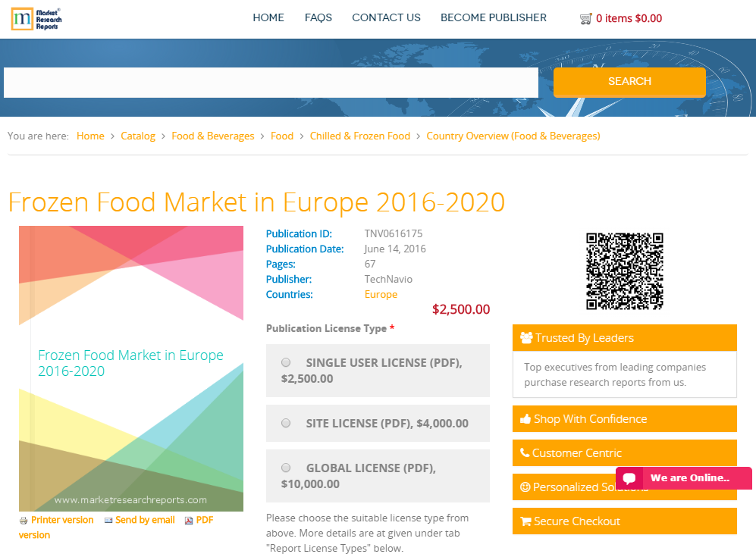The width and height of the screenshot is (756, 554).
Task: Click the publication date June 14, 2016
Action: click(395, 249)
